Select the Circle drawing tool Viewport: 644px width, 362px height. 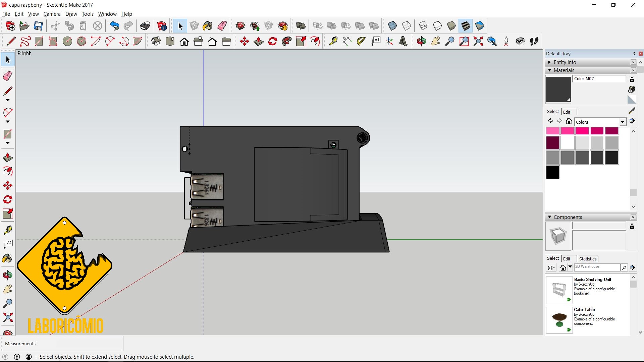tap(67, 42)
